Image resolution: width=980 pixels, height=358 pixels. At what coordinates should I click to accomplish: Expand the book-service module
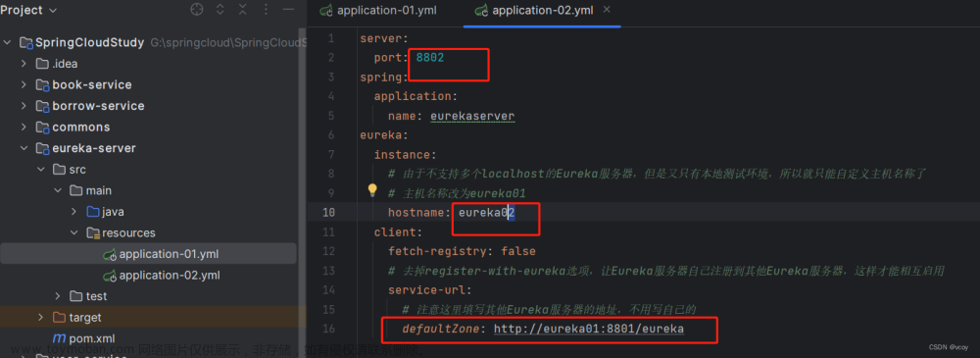(24, 85)
